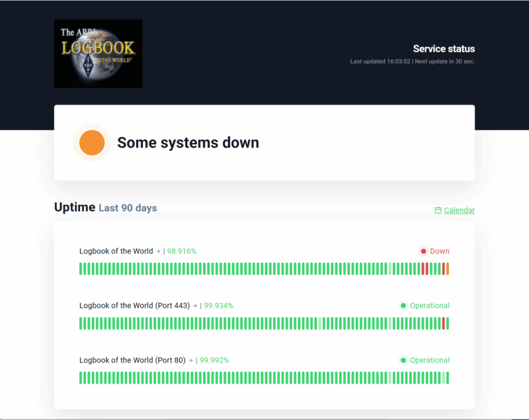Click the ARRL Logbook of the World logo
Viewport: 529px width, 420px height.
pos(98,54)
